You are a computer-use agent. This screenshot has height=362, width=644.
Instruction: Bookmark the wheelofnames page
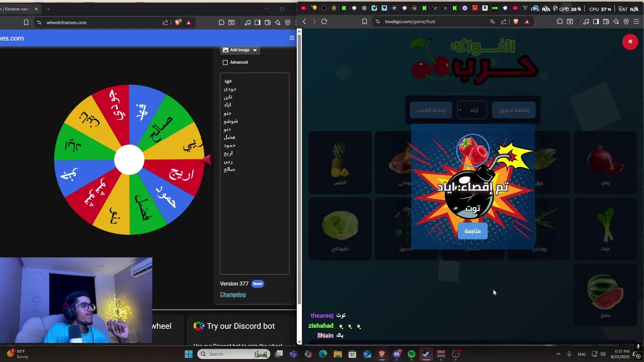tap(26, 23)
